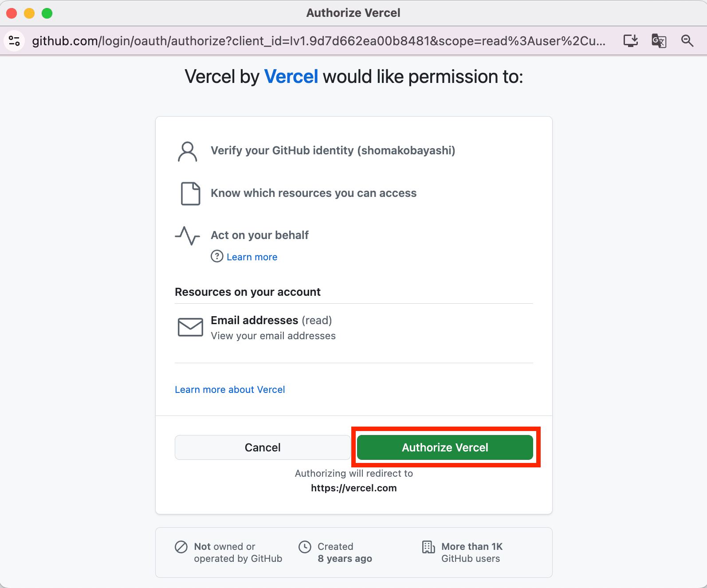This screenshot has height=588, width=707.
Task: Click the envelope email icon
Action: coord(190,327)
